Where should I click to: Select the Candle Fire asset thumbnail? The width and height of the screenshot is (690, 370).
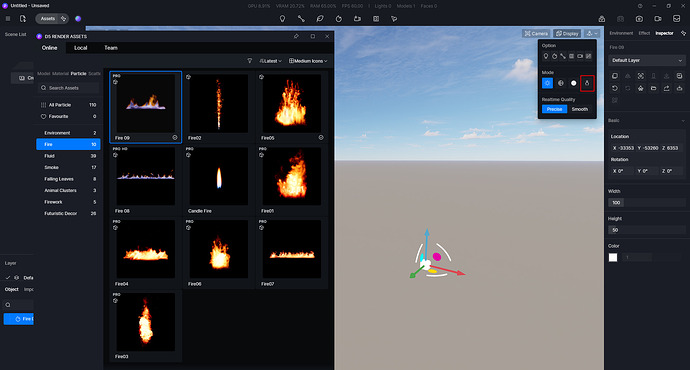pos(219,176)
